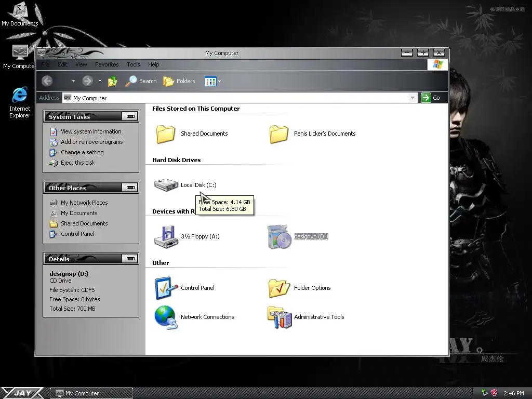Image resolution: width=532 pixels, height=399 pixels.
Task: Go up one folder level icon
Action: pos(113,81)
